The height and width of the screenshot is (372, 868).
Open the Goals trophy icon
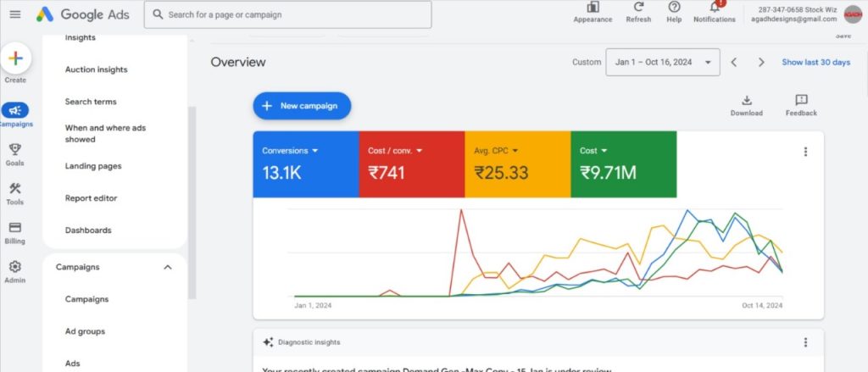tap(15, 149)
